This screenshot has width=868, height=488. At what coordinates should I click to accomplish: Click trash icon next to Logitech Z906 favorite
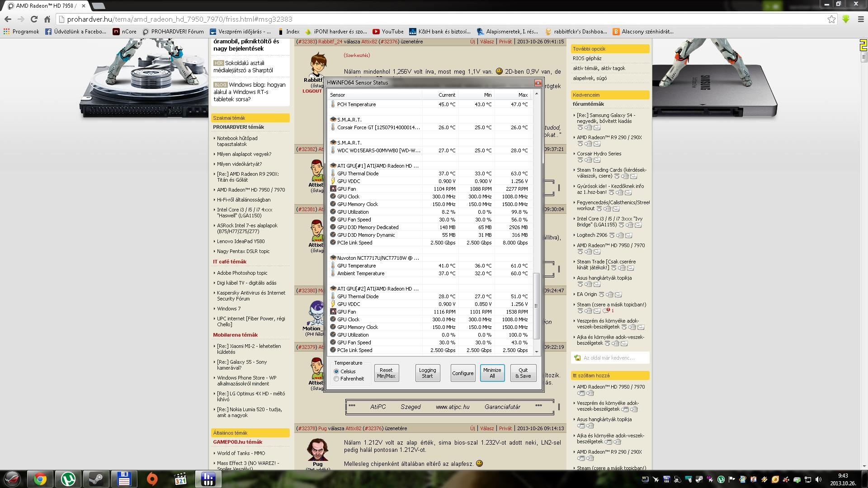620,235
